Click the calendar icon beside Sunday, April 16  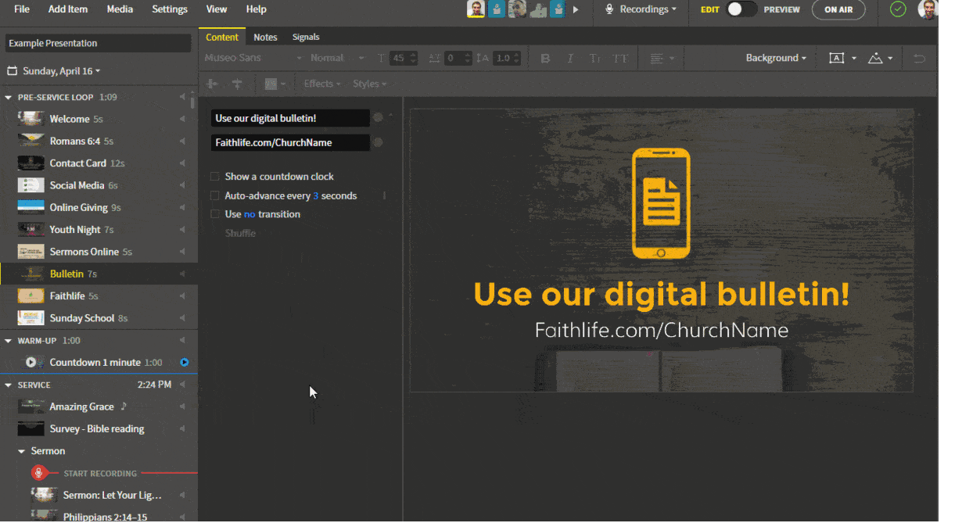(x=12, y=70)
